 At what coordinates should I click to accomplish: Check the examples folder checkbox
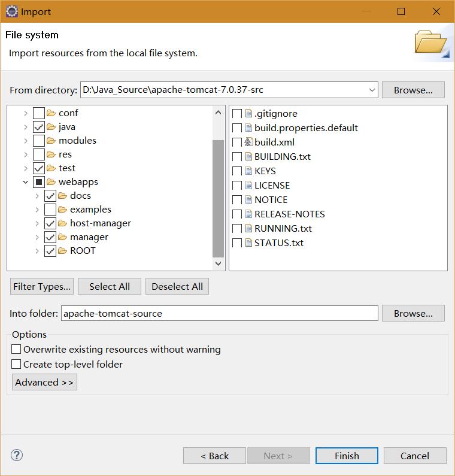point(50,210)
